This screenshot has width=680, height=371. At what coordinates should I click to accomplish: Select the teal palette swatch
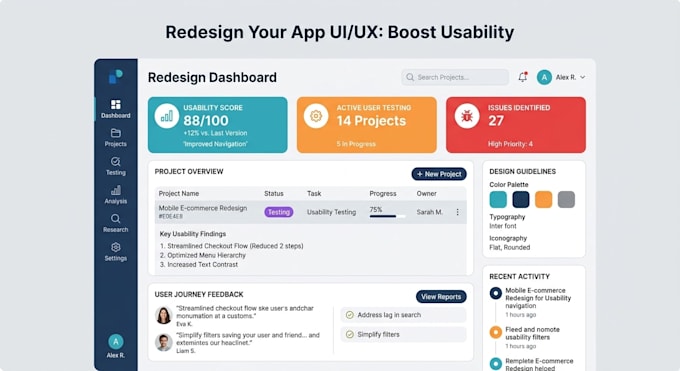point(498,200)
